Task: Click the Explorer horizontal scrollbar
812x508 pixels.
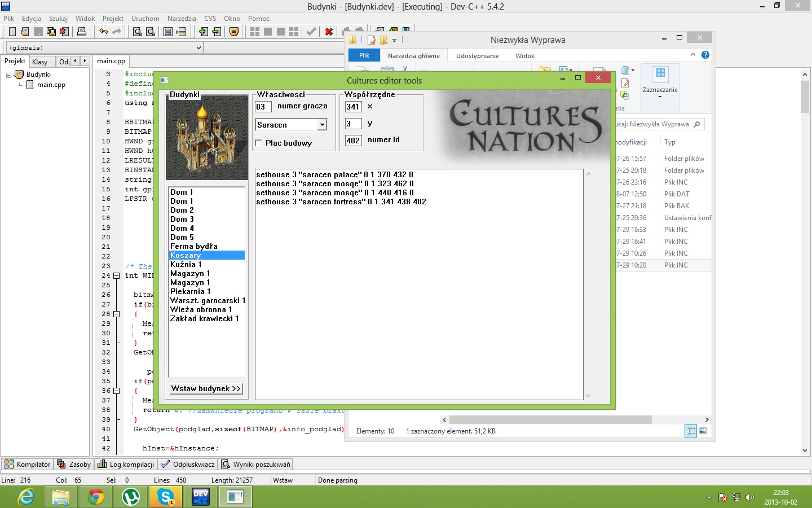Action: [550, 419]
